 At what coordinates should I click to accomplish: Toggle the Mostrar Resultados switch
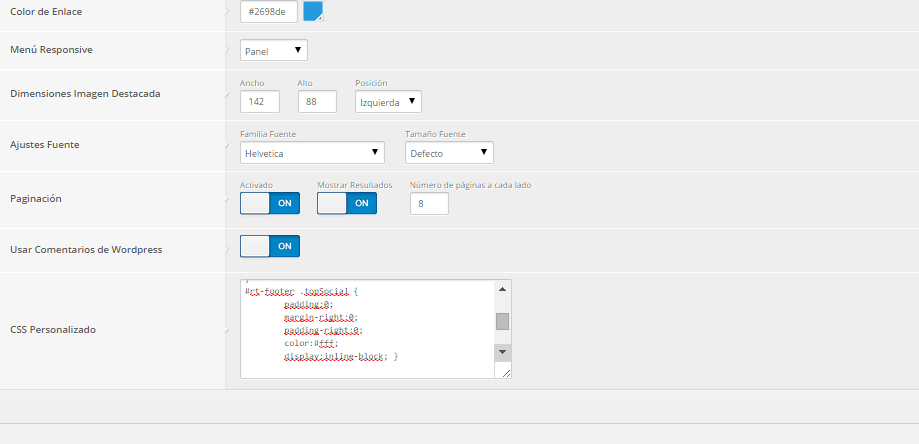(x=347, y=203)
